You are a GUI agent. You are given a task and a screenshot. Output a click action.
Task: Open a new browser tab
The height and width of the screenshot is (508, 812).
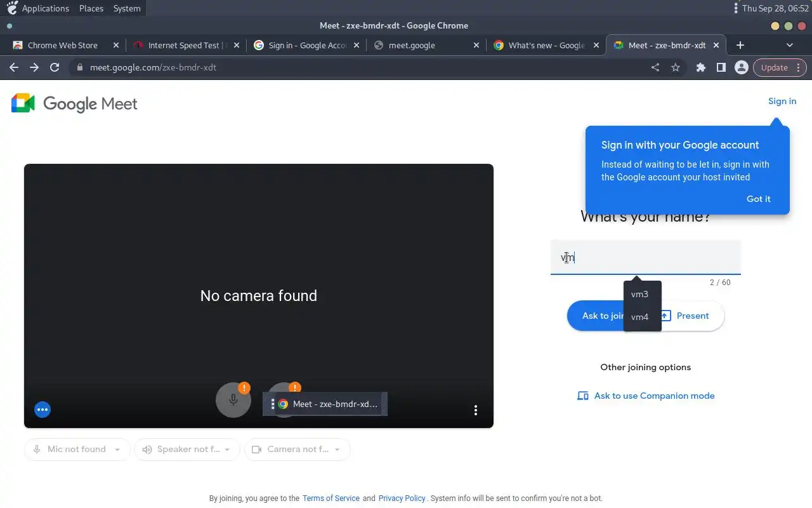[740, 45]
